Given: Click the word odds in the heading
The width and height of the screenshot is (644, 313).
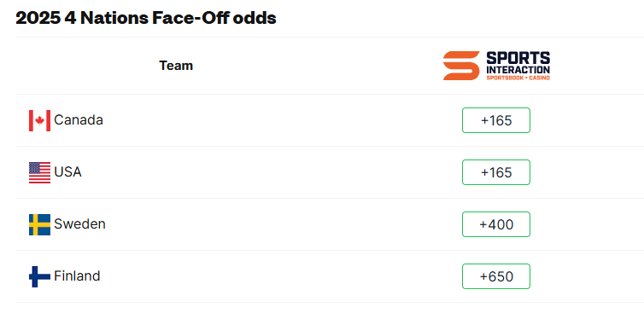Looking at the screenshot, I should (x=255, y=18).
